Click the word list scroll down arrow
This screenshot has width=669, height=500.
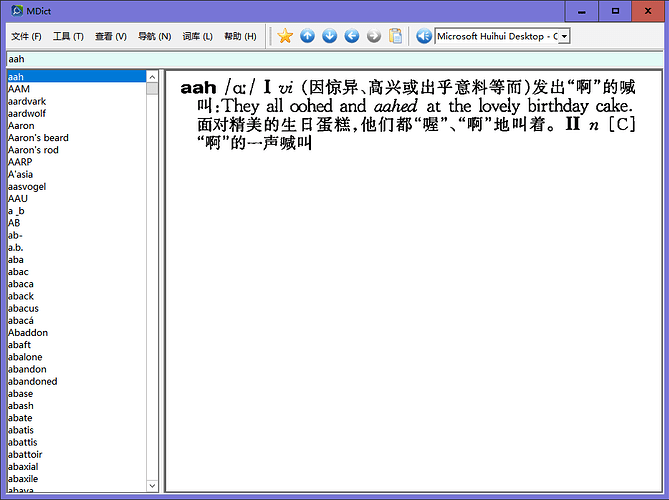point(152,485)
